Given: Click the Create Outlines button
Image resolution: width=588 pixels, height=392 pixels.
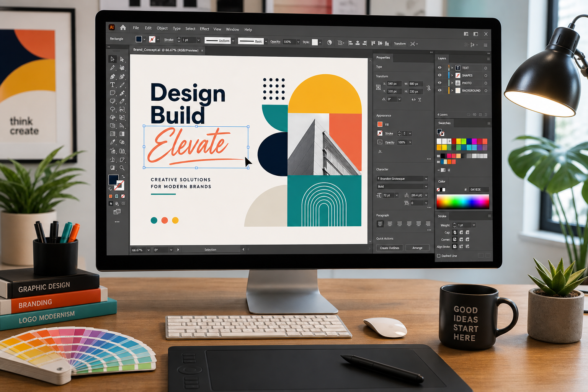Looking at the screenshot, I should [389, 248].
